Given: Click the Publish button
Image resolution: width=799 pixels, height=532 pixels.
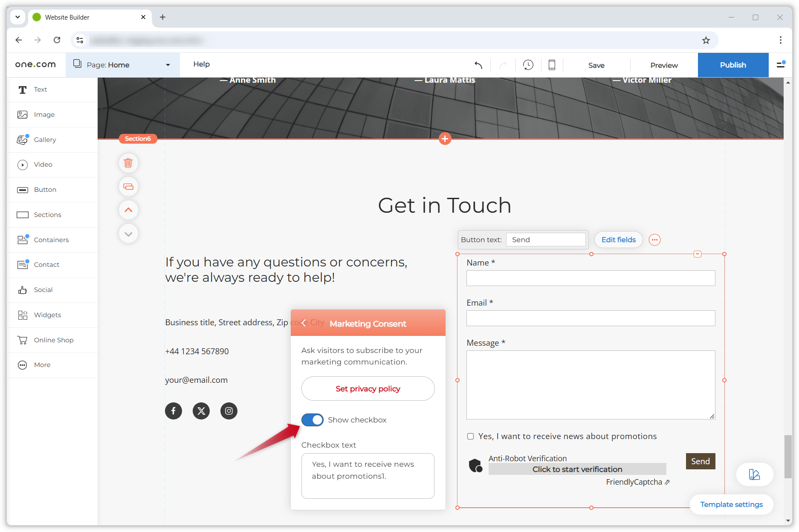Looking at the screenshot, I should pyautogui.click(x=733, y=65).
